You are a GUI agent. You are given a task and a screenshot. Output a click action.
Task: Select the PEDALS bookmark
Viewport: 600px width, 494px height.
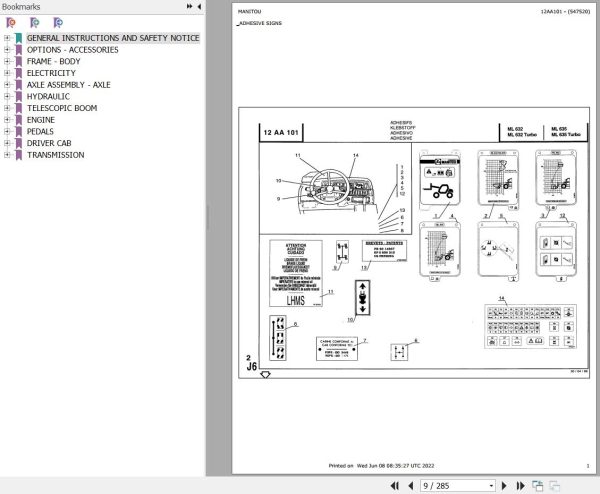click(x=40, y=131)
